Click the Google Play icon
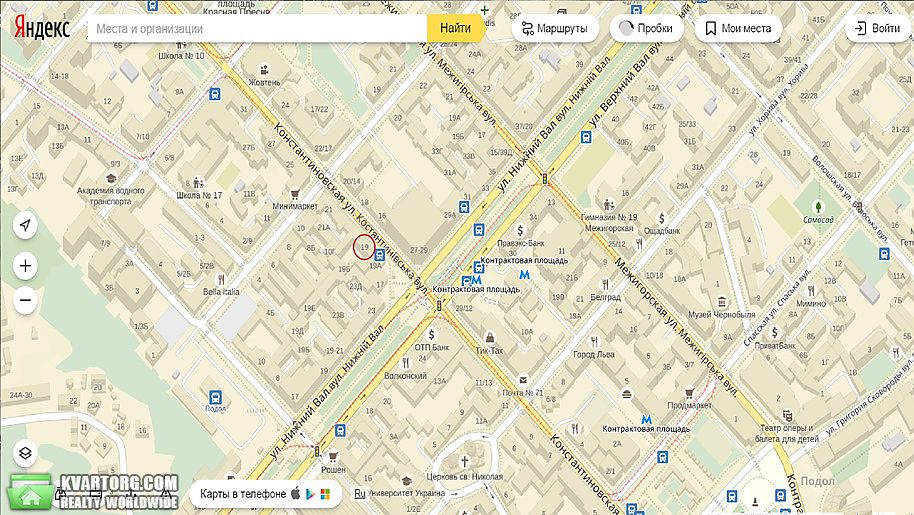The height and width of the screenshot is (515, 914). pyautogui.click(x=310, y=494)
